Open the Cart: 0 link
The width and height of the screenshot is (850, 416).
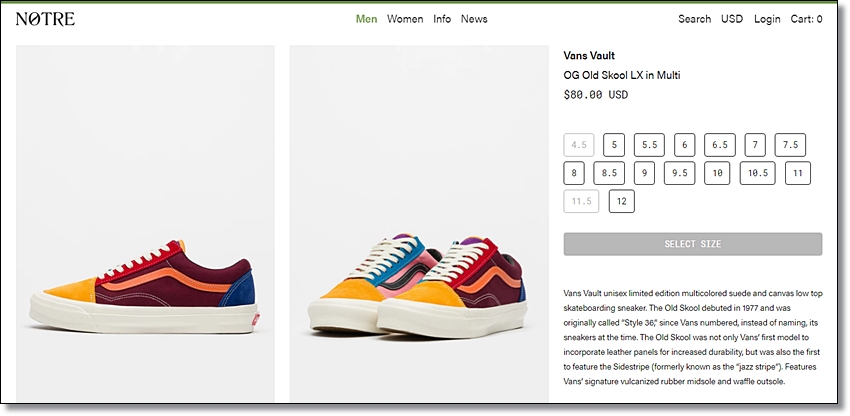[x=806, y=19]
